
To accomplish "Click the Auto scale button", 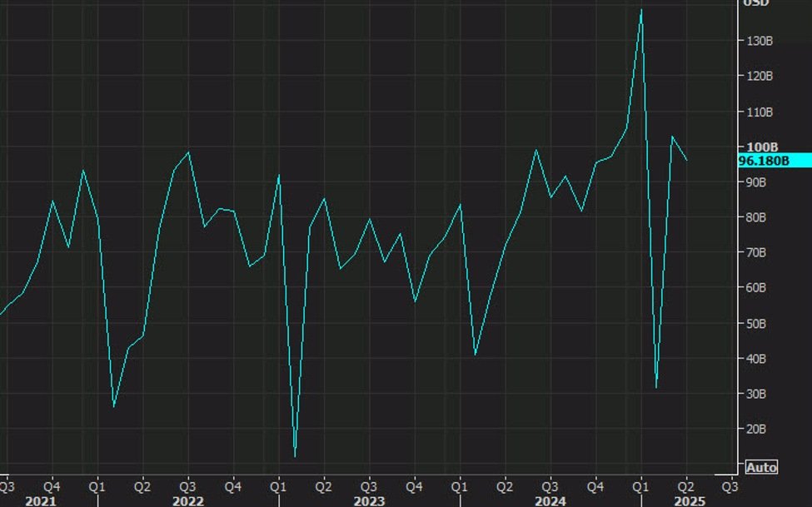I will (x=763, y=466).
